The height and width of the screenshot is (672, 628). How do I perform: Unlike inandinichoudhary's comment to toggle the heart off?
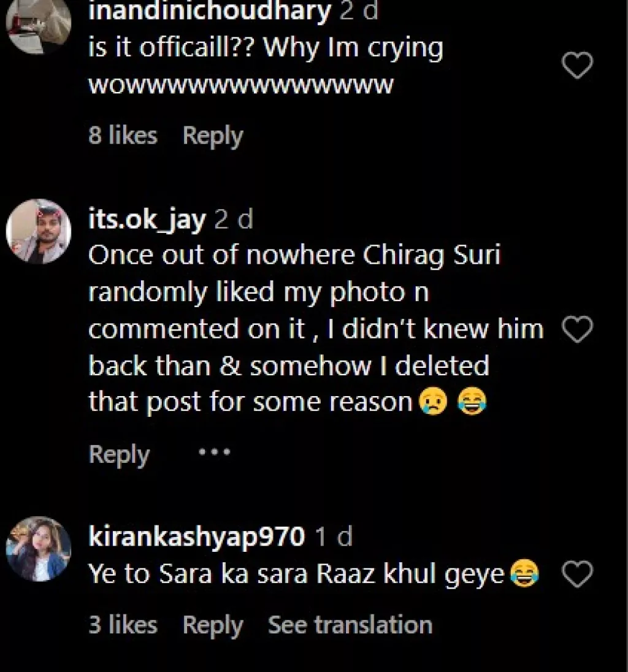pos(577,64)
